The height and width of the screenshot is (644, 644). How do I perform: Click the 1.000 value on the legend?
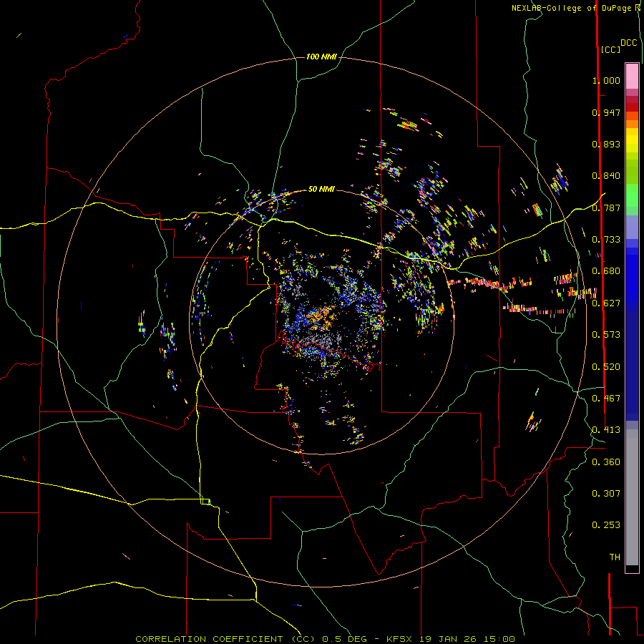[x=606, y=80]
